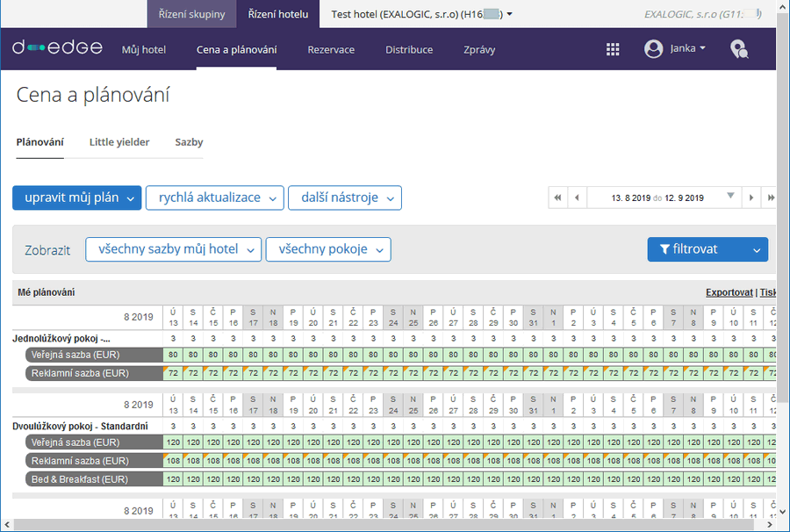Screen dimensions: 790x532
Task: Switch to Řízení skupiny tab
Action: pyautogui.click(x=191, y=14)
